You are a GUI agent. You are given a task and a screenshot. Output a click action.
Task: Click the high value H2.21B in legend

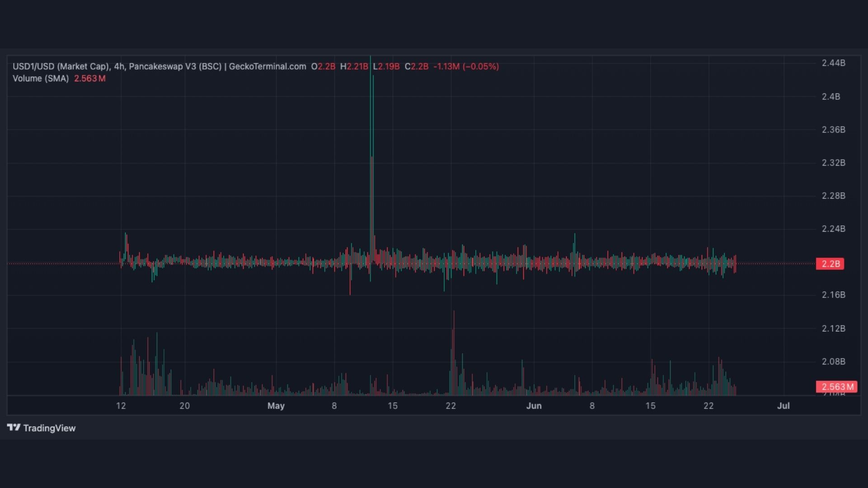(x=354, y=66)
